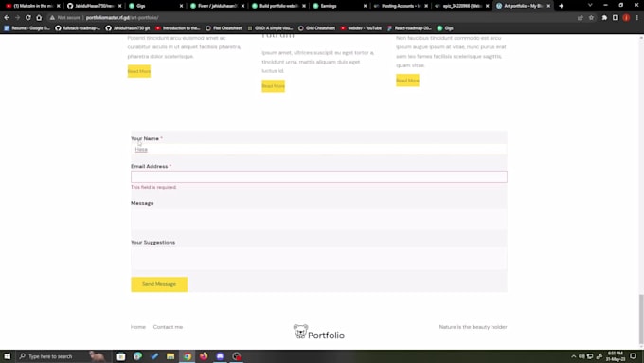
Task: Click the Portfolio bear logo in footer
Action: [319, 332]
